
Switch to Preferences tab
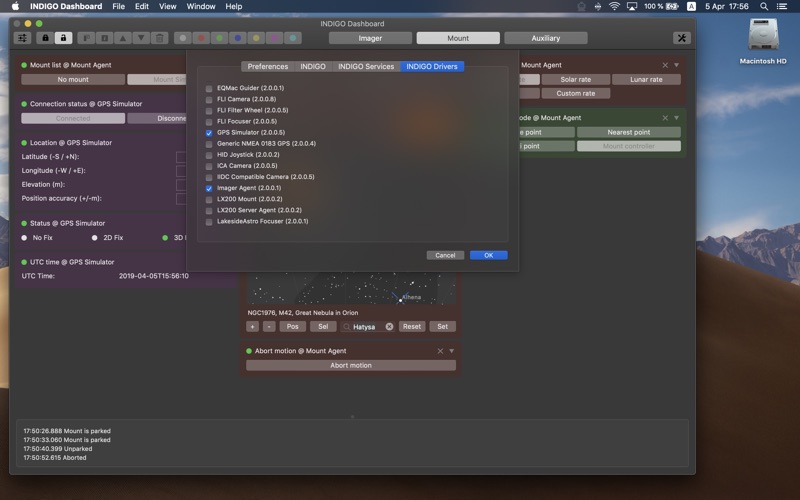click(x=267, y=66)
